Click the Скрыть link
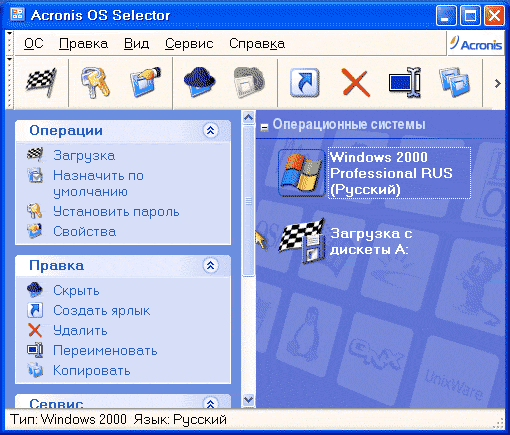This screenshot has width=510, height=435. (76, 291)
